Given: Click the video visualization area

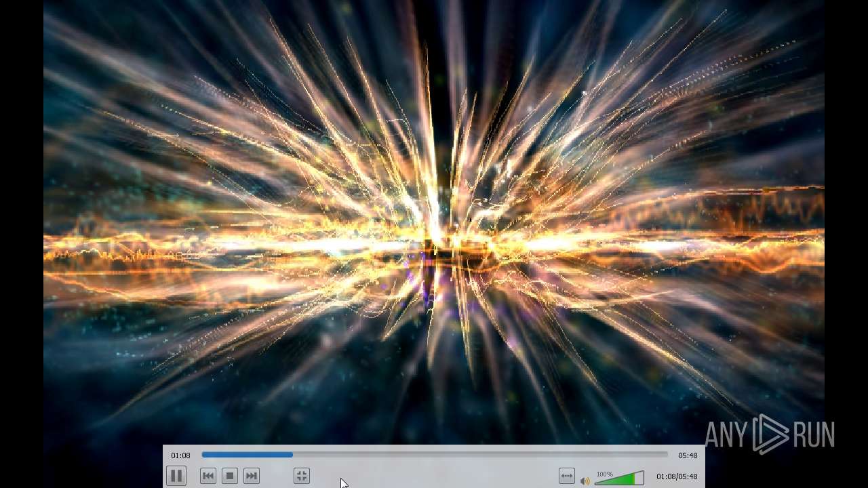Looking at the screenshot, I should tap(434, 222).
